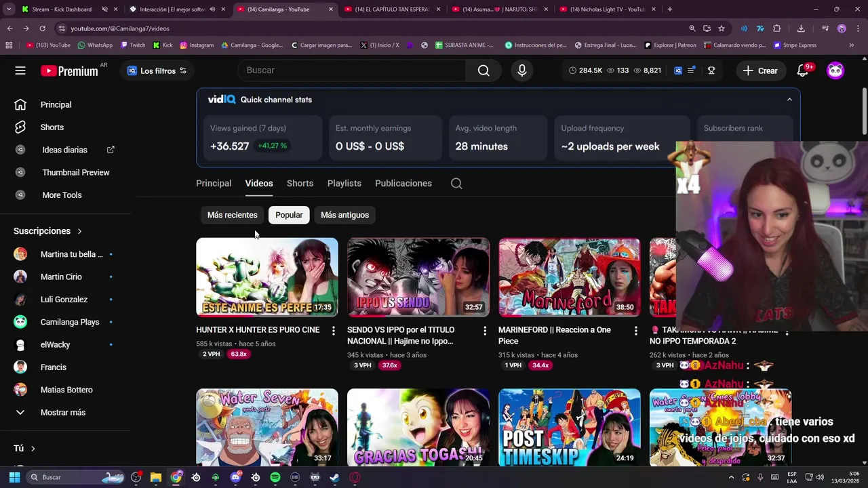Show more bookmarks via overflow chevron
This screenshot has width=868, height=488.
coord(852,45)
